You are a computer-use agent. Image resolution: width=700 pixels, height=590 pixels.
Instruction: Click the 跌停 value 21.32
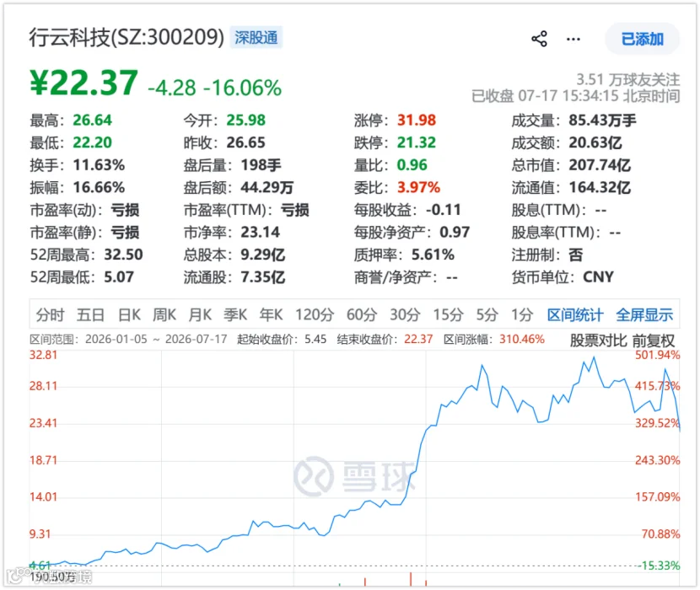click(417, 142)
